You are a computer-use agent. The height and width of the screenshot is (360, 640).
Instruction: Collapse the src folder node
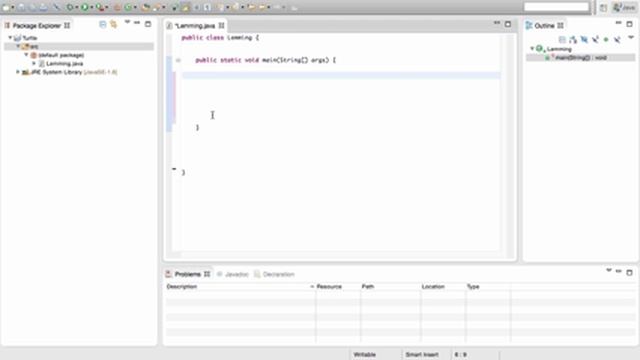[x=18, y=46]
